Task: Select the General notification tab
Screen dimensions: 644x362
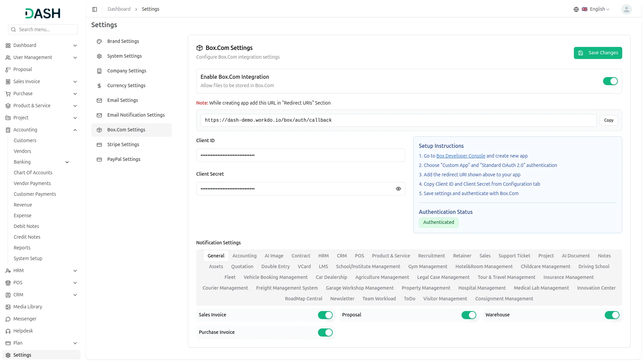Action: pyautogui.click(x=216, y=256)
